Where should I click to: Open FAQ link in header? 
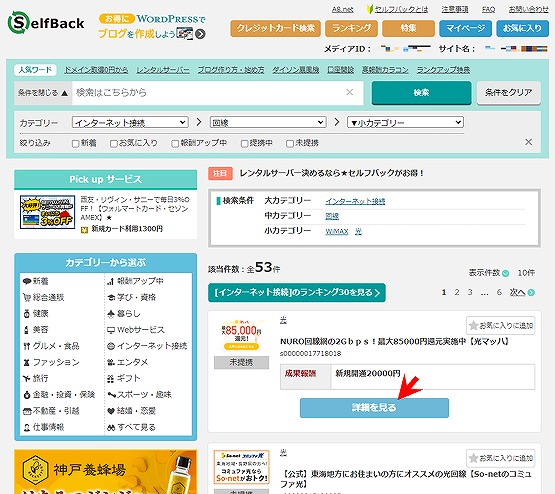pos(488,9)
